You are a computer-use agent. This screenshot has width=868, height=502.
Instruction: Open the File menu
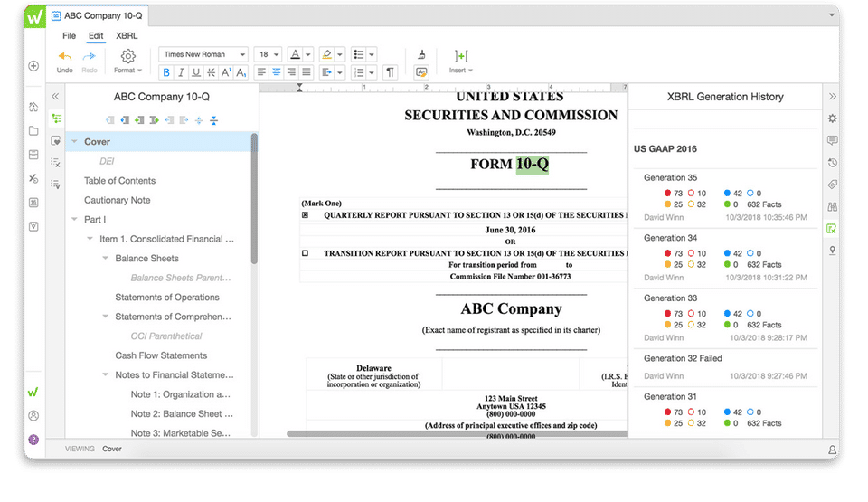[x=70, y=35]
